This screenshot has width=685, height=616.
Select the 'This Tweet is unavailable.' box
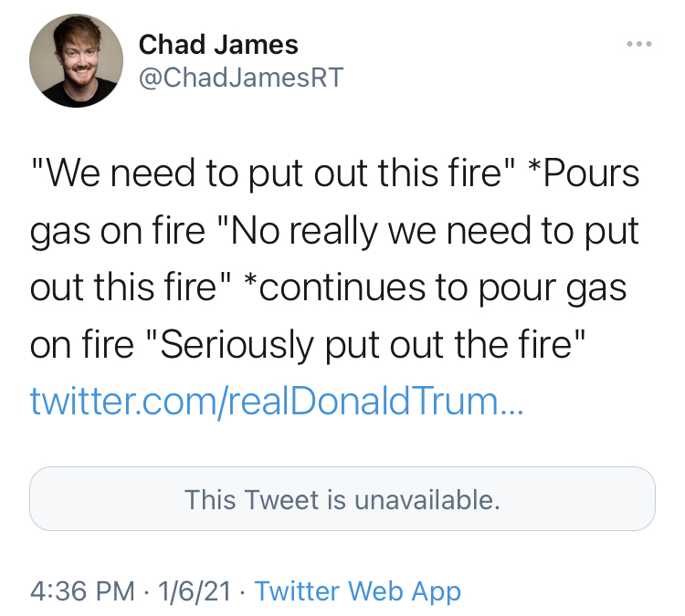[x=342, y=498]
